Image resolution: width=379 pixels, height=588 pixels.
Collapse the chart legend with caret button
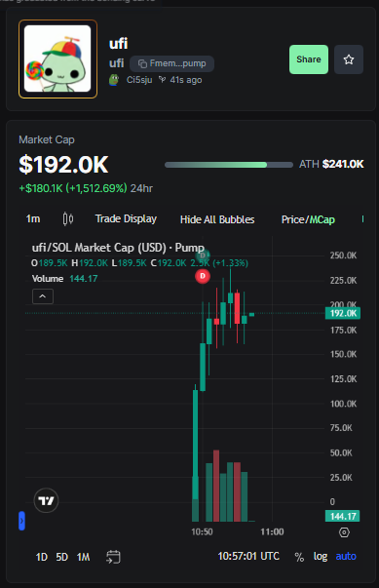click(43, 296)
